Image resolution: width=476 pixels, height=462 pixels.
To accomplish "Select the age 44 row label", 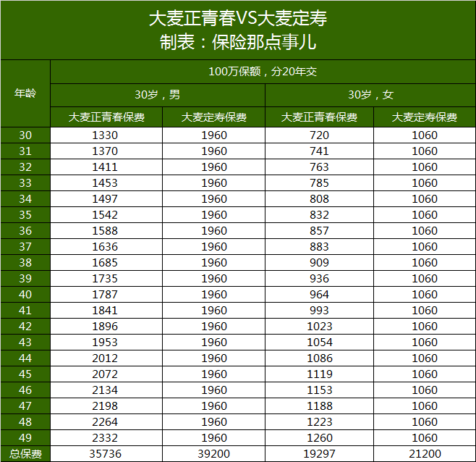I will (25, 358).
